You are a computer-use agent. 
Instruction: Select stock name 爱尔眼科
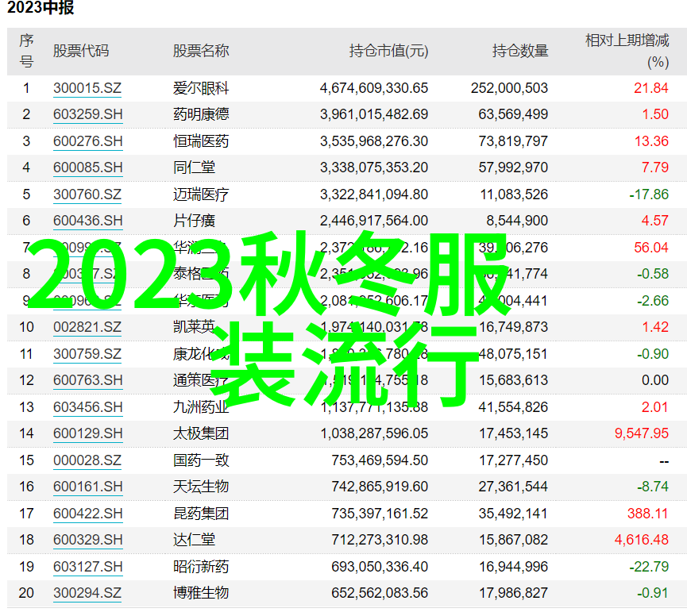[x=201, y=88]
